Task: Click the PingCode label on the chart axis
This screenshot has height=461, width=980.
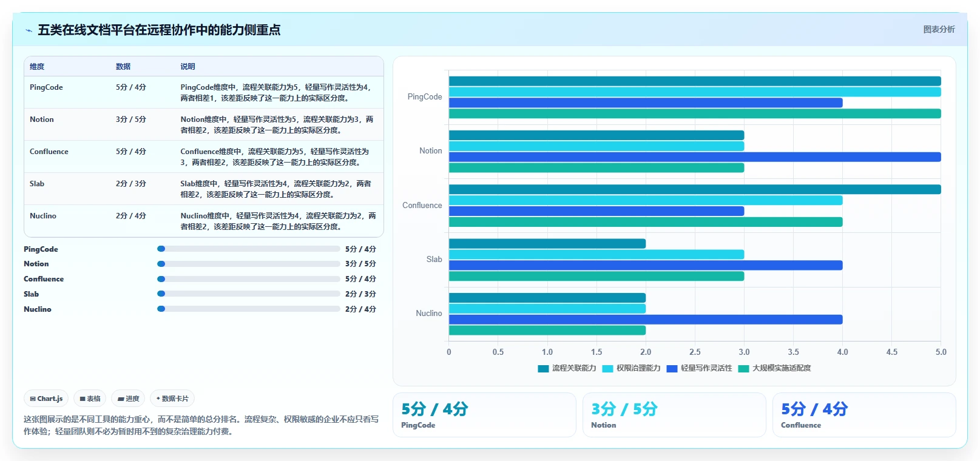Action: (x=425, y=97)
